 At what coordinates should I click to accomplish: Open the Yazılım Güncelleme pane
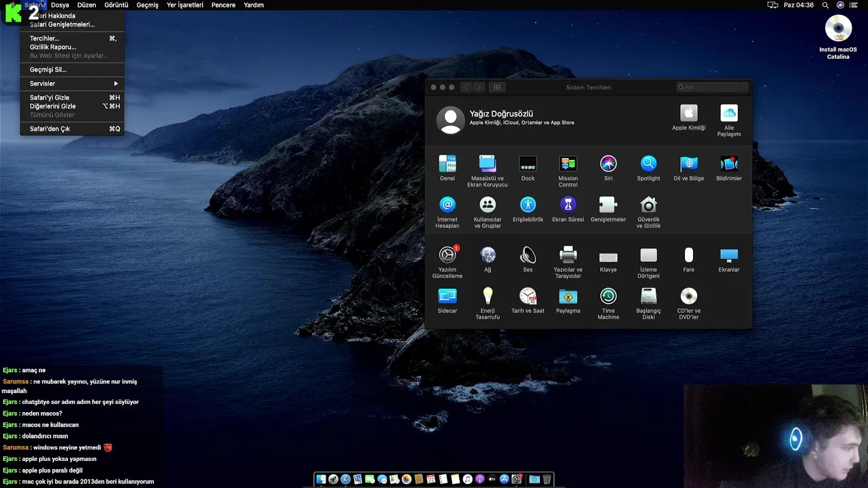click(x=448, y=262)
